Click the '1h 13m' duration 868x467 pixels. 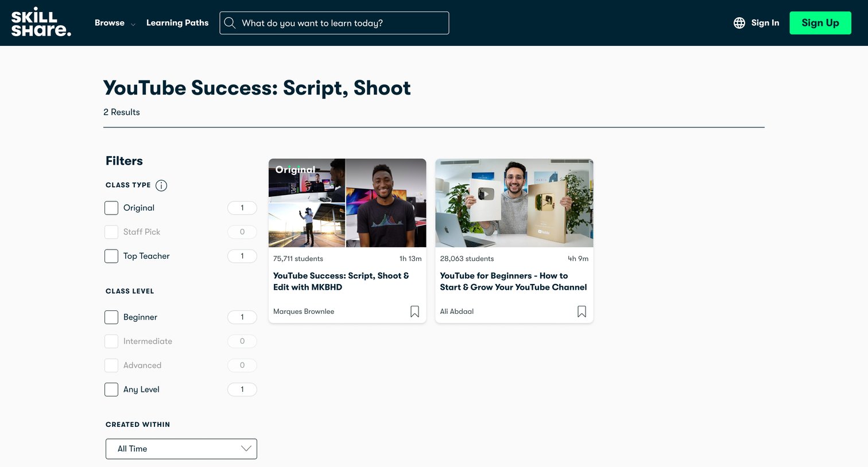pos(410,259)
